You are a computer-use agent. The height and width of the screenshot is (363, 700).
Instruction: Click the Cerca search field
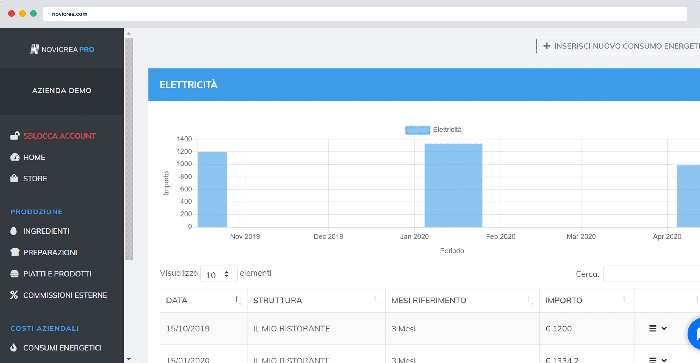652,274
